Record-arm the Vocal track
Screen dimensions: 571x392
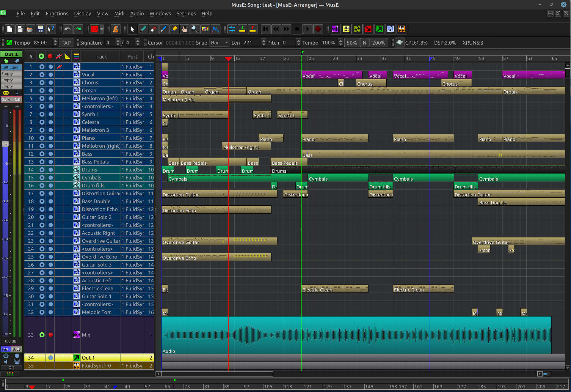pos(50,75)
